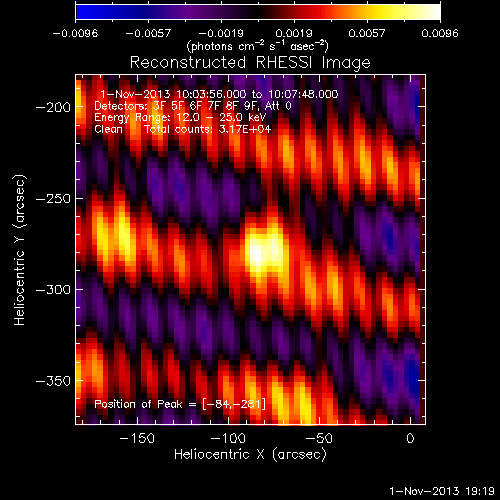
Task: Click the -0.0019 colorbar label
Action: coord(221,33)
